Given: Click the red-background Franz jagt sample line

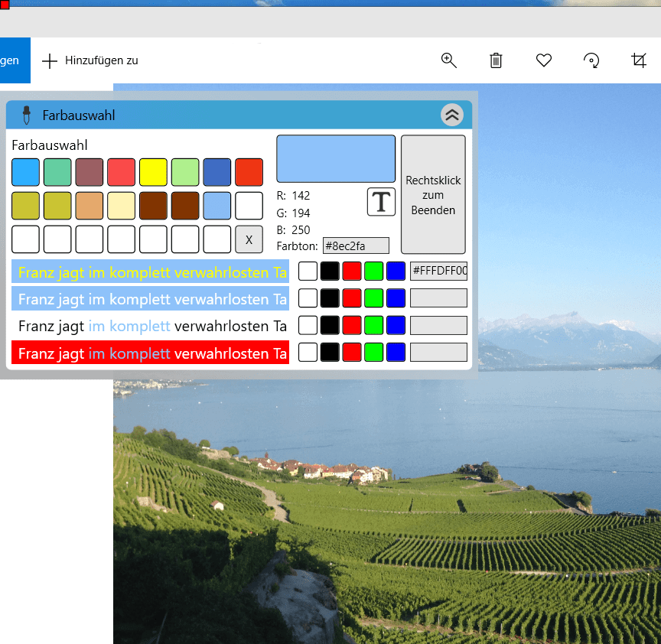Looking at the screenshot, I should click(150, 353).
